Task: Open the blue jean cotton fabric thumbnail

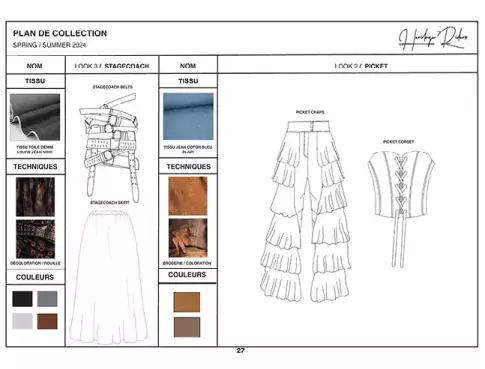Action: pos(188,116)
